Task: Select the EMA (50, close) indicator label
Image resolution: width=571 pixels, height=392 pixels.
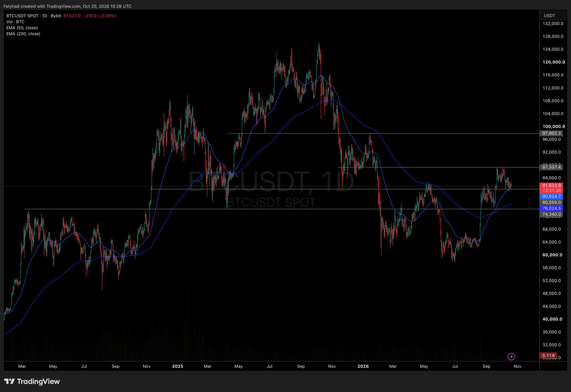Action: pos(22,28)
